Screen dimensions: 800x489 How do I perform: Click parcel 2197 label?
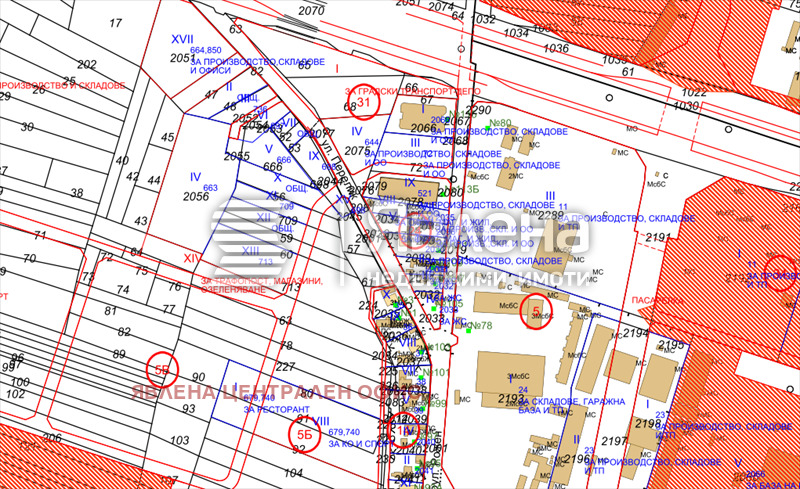pyautogui.click(x=616, y=439)
